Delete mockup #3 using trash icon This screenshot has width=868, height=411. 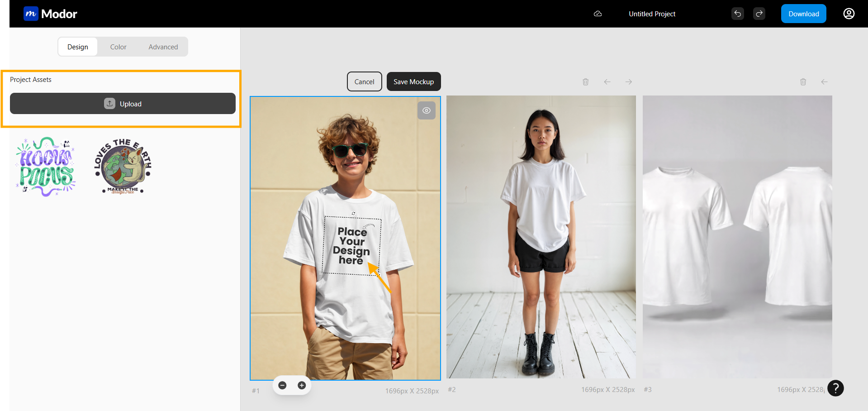point(803,82)
